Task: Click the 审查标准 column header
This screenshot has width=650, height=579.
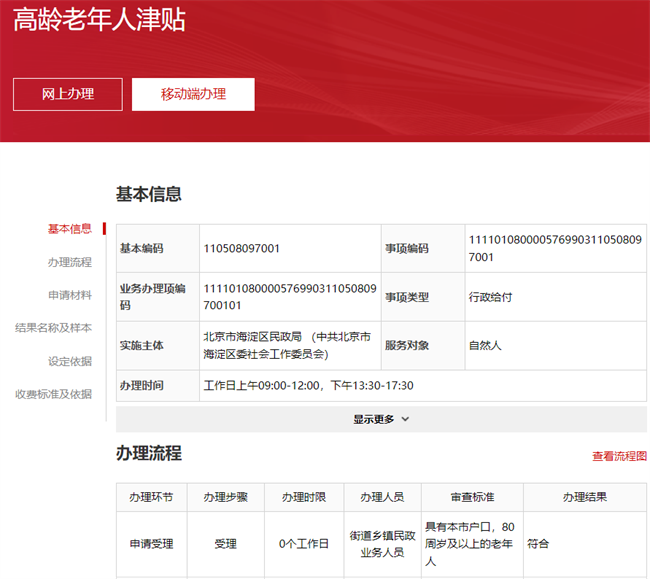Action: [x=472, y=497]
